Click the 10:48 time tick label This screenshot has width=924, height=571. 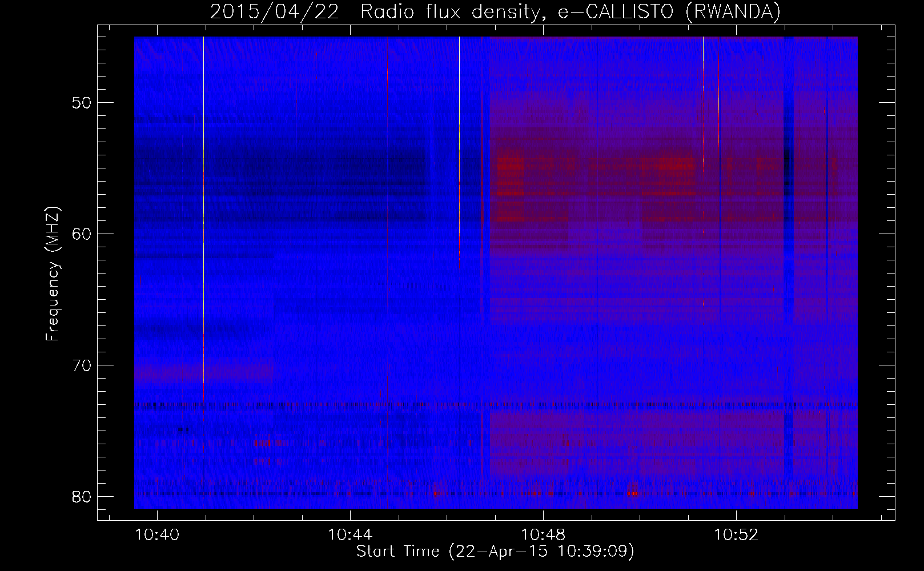point(543,535)
